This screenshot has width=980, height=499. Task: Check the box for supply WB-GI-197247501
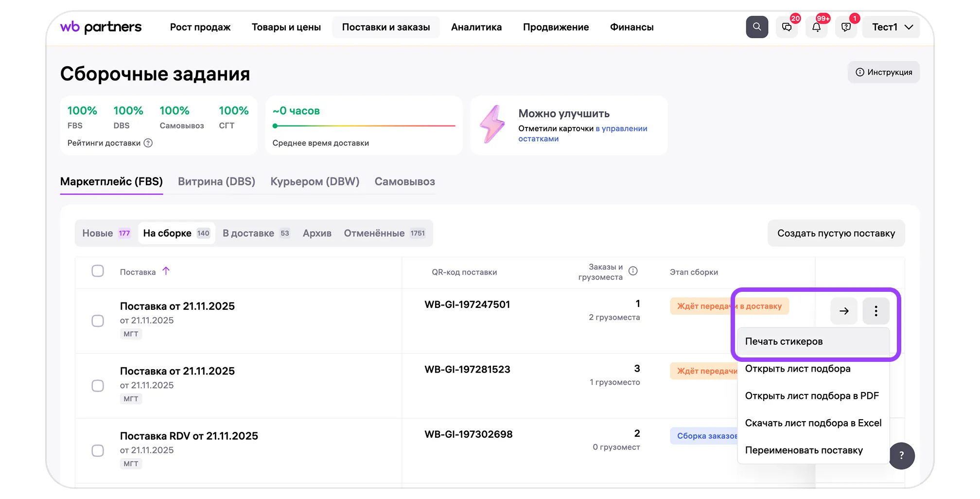tap(98, 321)
